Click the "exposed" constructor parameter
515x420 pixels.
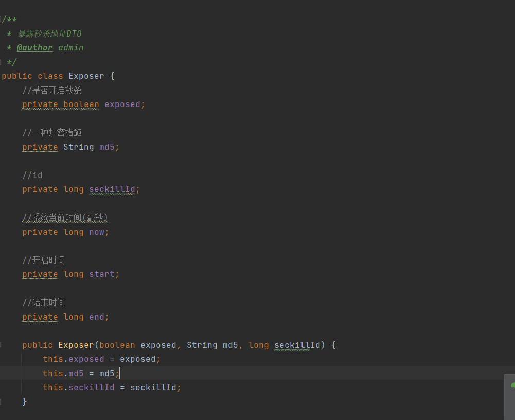click(x=158, y=345)
